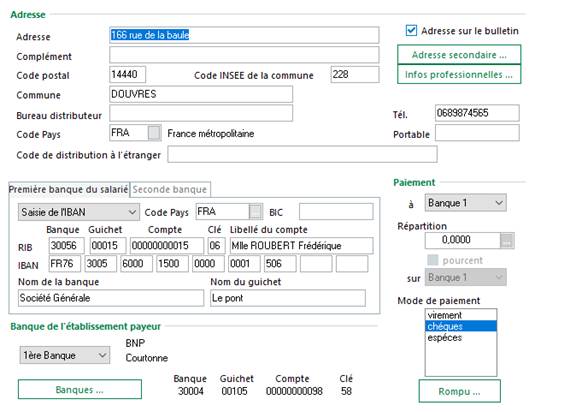Expand the '1ère Banque' dropdown
The height and width of the screenshot is (412, 576).
(65, 355)
